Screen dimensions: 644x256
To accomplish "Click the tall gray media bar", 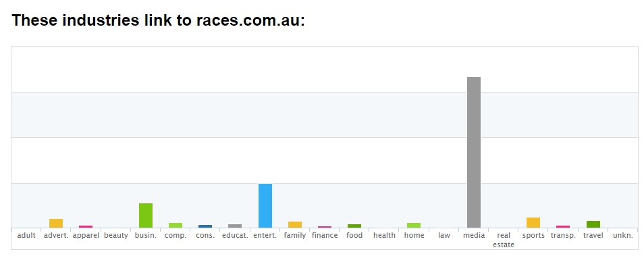I will (474, 152).
